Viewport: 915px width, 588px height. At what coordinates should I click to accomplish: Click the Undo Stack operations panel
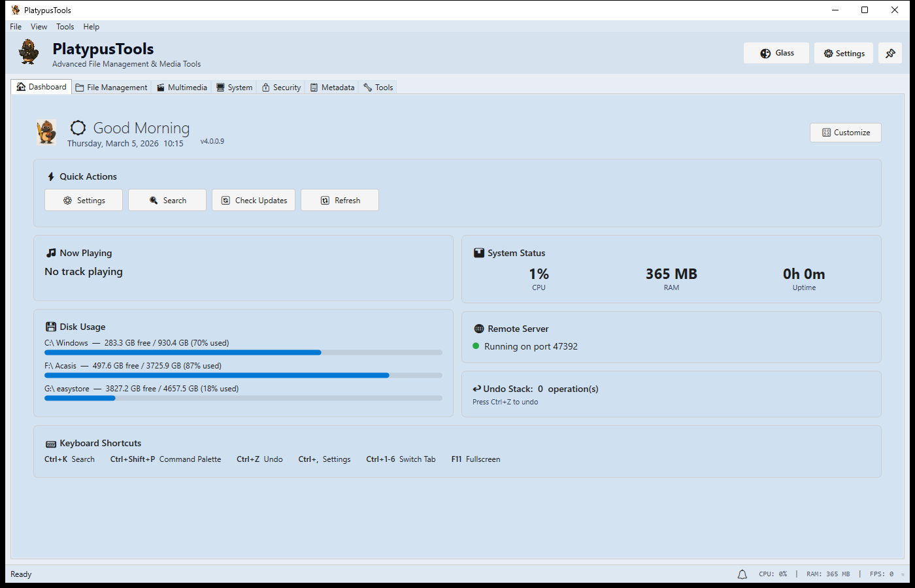click(671, 395)
